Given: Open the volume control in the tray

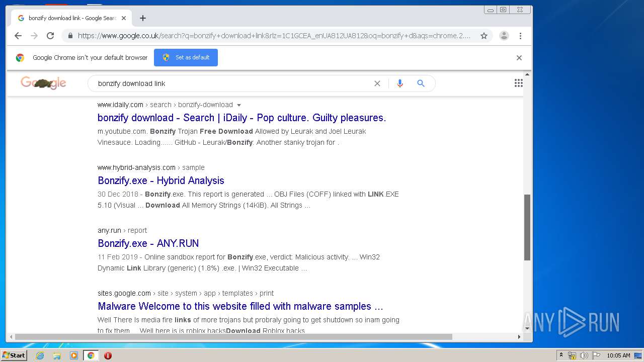Looking at the screenshot, I should click(x=584, y=355).
